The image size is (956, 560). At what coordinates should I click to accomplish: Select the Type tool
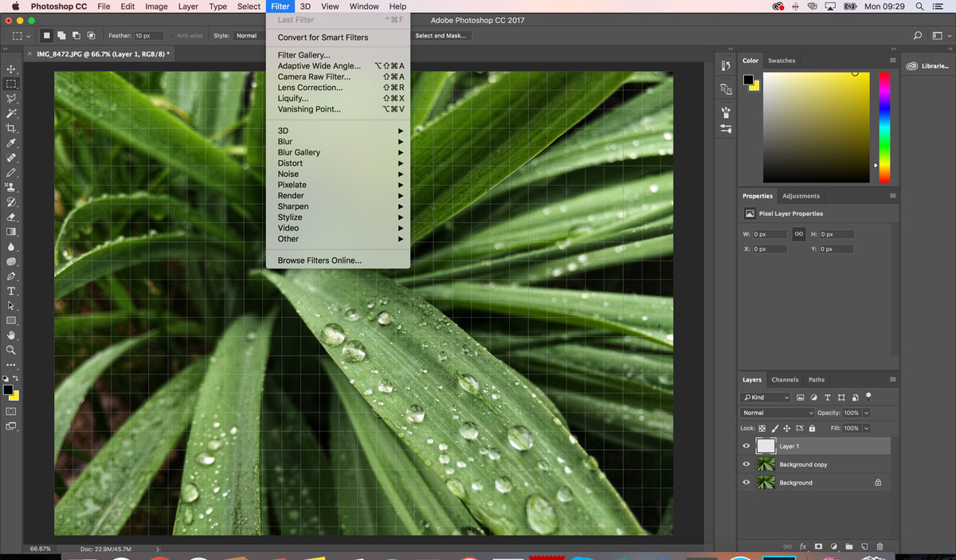coord(11,292)
